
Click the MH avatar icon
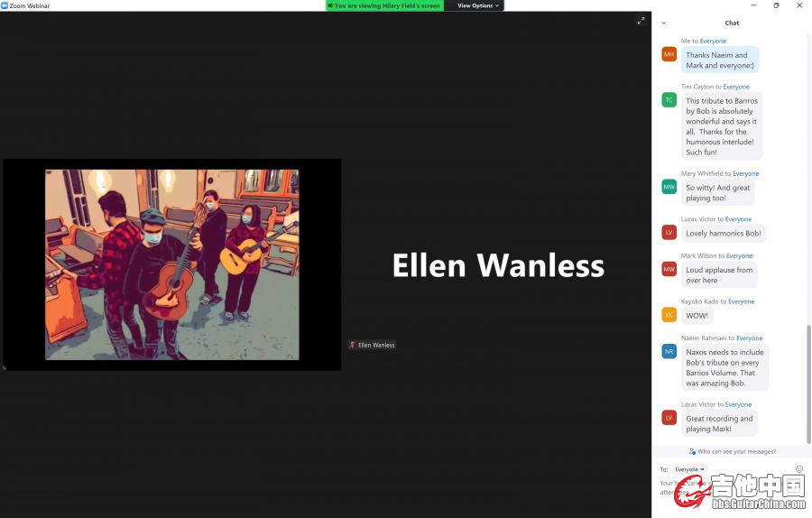(x=669, y=54)
